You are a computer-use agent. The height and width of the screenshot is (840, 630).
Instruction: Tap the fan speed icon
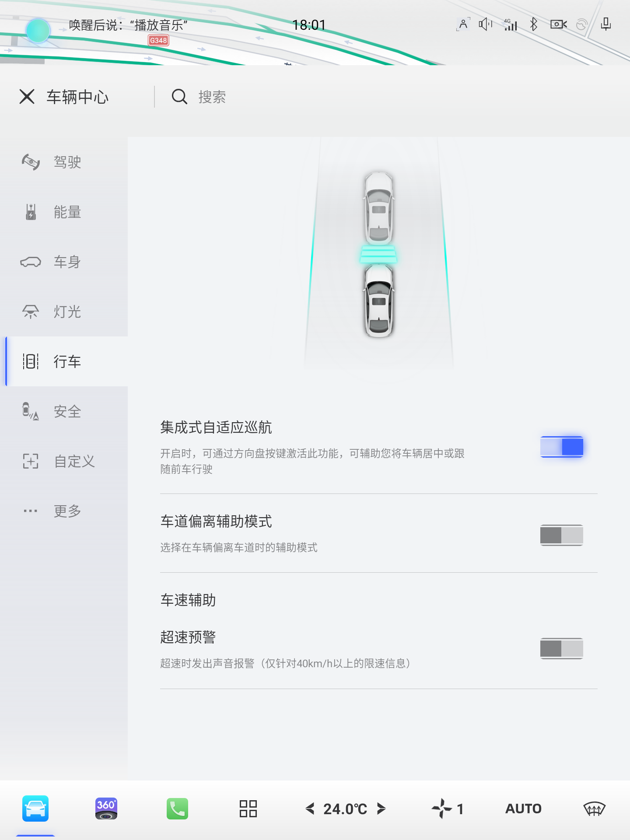coord(442,808)
